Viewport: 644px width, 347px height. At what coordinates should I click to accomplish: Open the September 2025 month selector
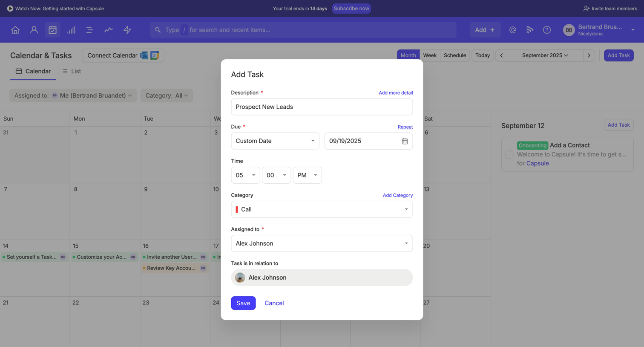[x=545, y=55]
